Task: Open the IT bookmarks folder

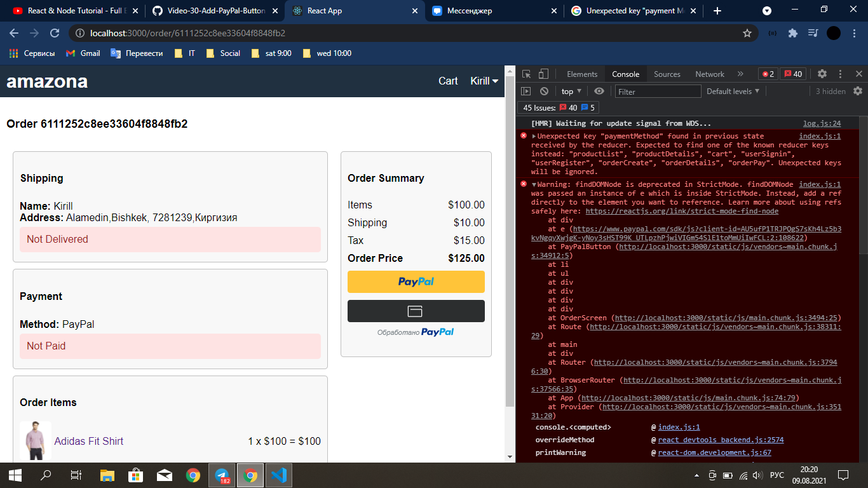Action: (185, 53)
